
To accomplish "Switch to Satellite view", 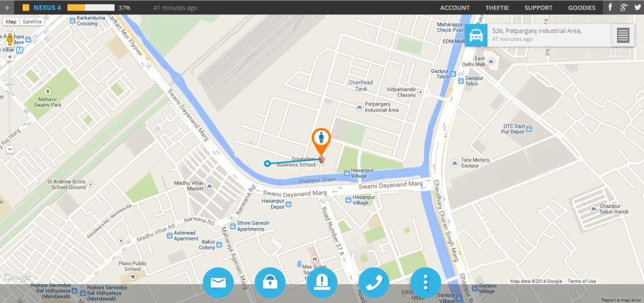I will click(31, 22).
